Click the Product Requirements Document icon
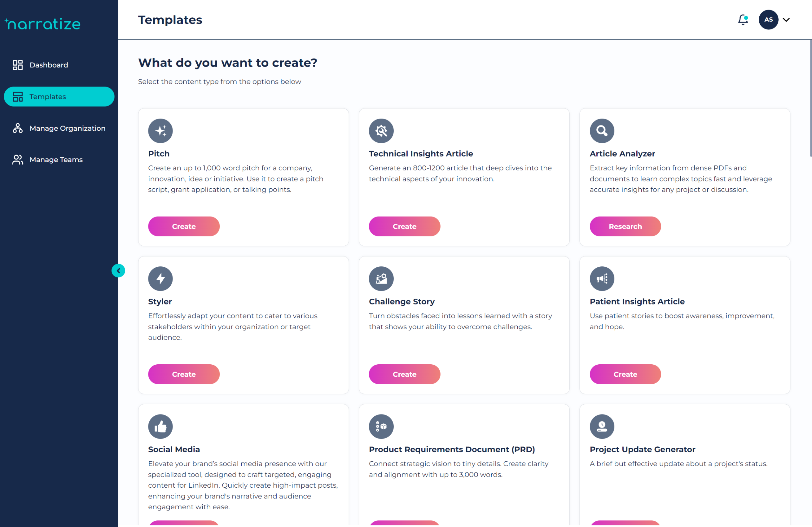Screen dimensions: 812x527 pos(381,426)
